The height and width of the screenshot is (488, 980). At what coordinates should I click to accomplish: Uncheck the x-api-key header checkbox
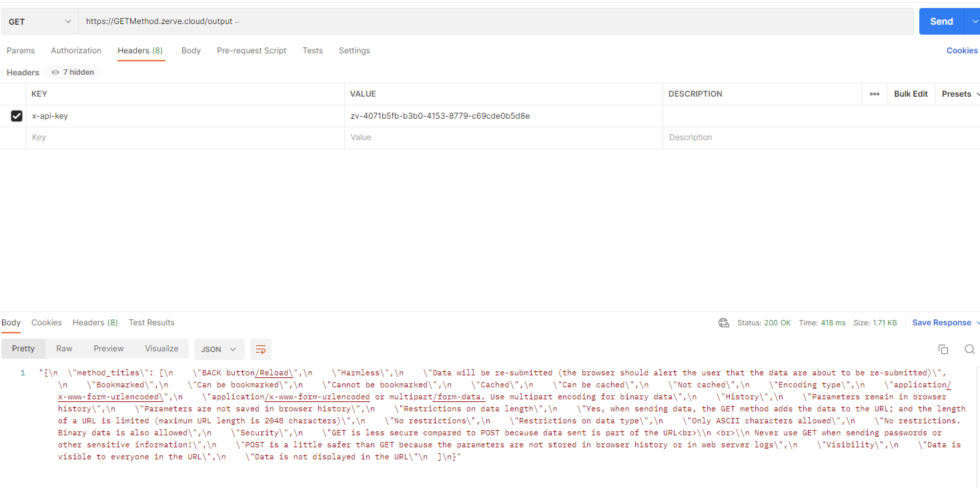click(x=17, y=116)
